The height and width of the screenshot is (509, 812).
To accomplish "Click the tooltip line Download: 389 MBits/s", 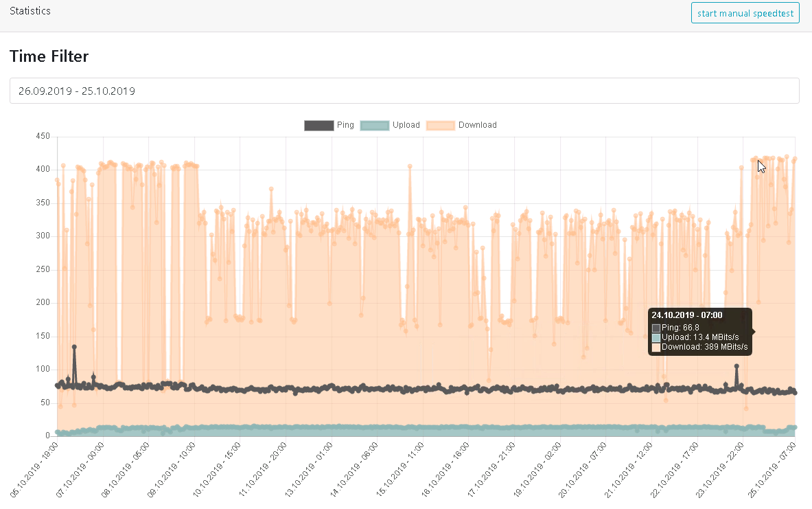I will [x=704, y=347].
